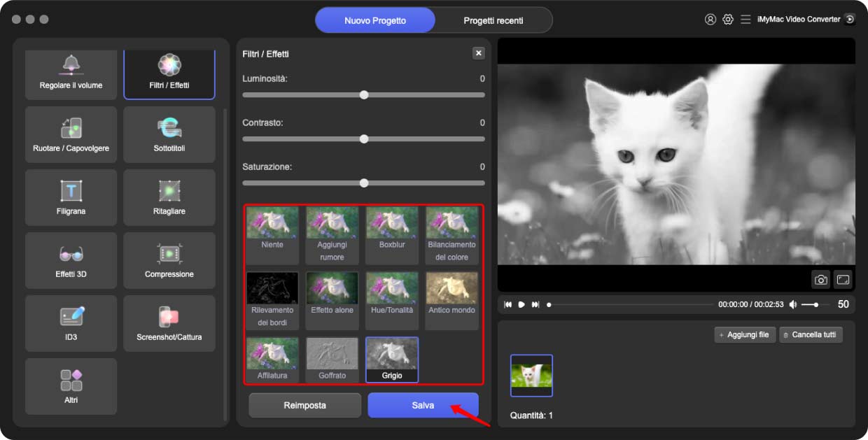Select the Niente filter thumbnail
This screenshot has height=440, width=868.
(272, 236)
